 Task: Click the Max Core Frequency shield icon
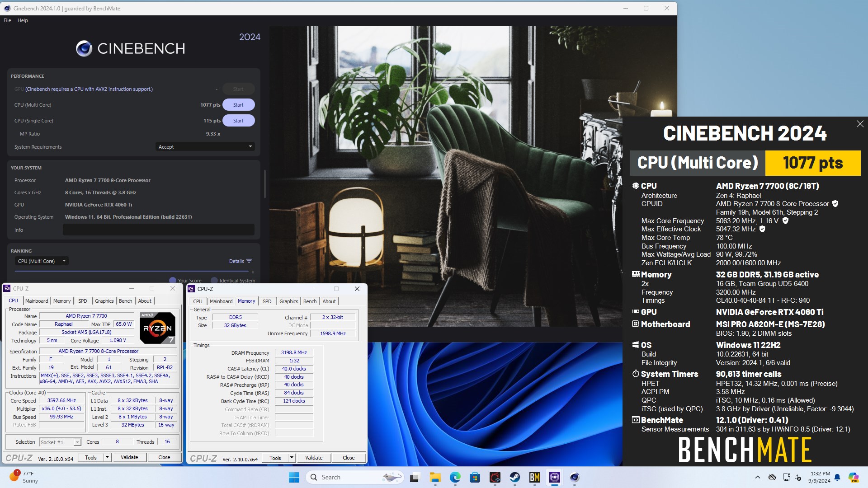[785, 221]
